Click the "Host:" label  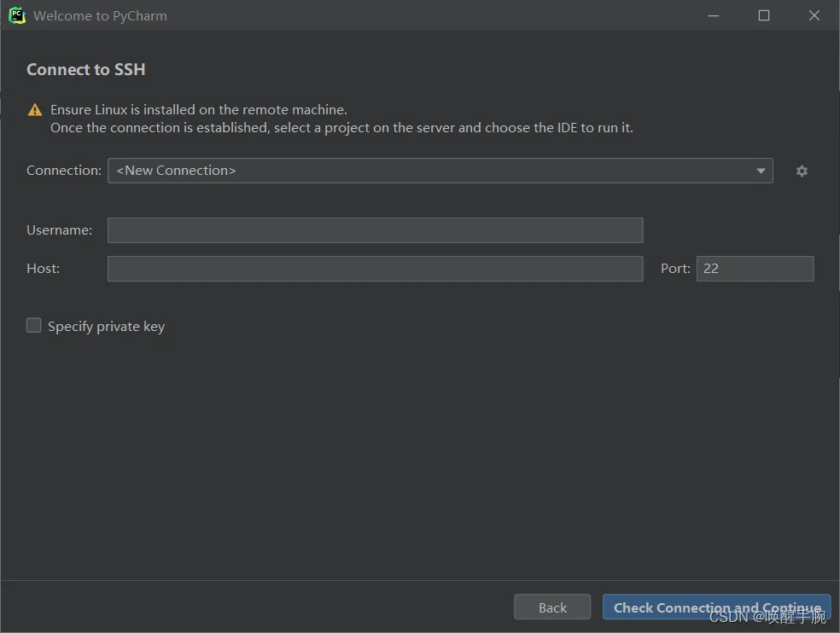pyautogui.click(x=44, y=269)
